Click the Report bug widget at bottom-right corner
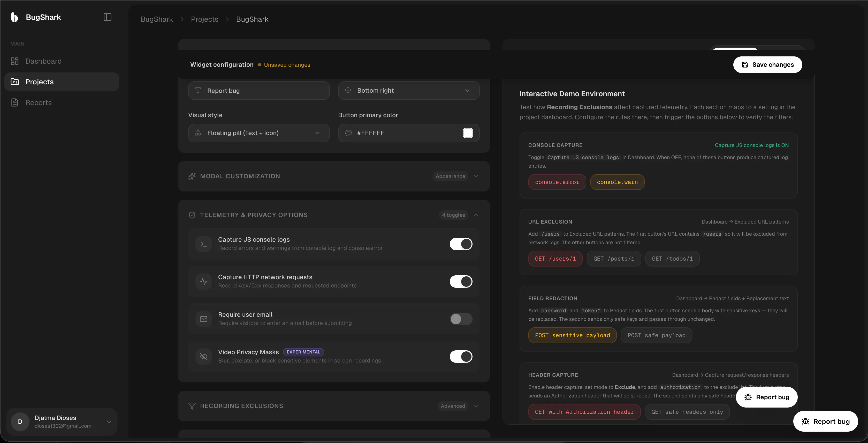868x443 pixels. point(826,422)
